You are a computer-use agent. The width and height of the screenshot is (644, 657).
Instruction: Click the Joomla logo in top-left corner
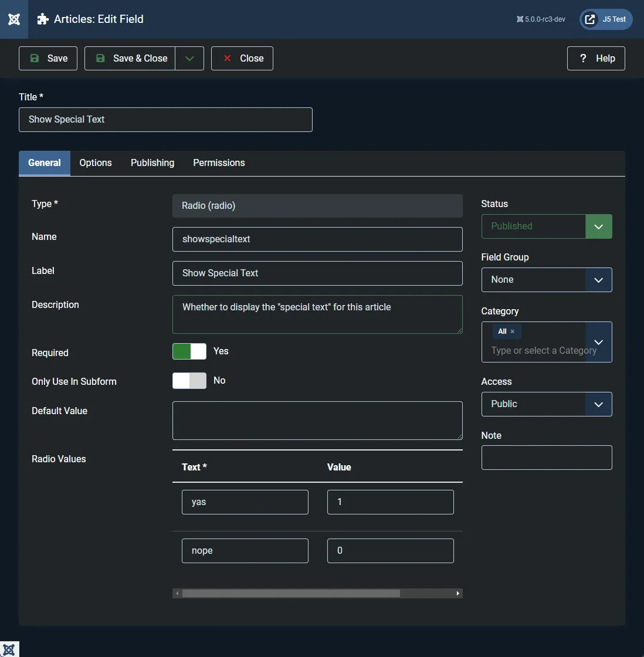point(14,19)
